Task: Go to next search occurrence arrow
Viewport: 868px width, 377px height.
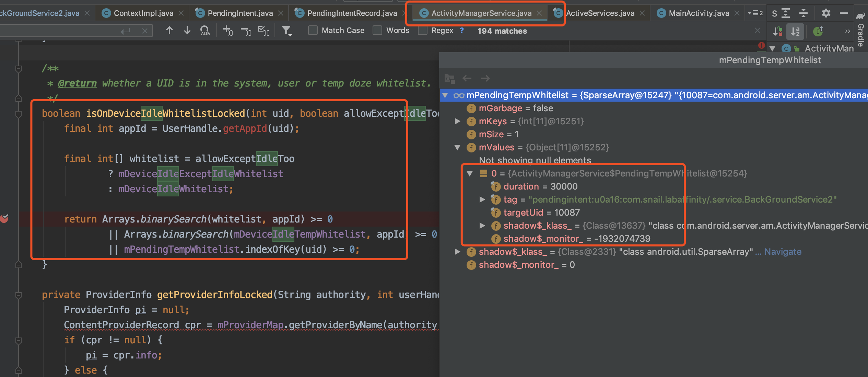Action: coord(187,31)
